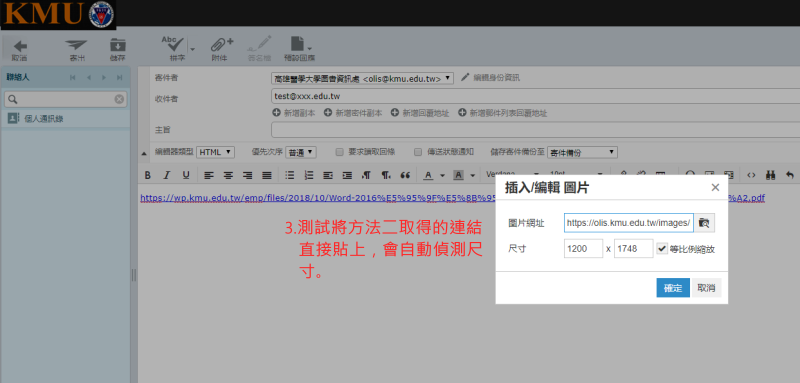The image size is (800, 383).
Task: Toggle underline formatting in editor
Action: (186, 175)
